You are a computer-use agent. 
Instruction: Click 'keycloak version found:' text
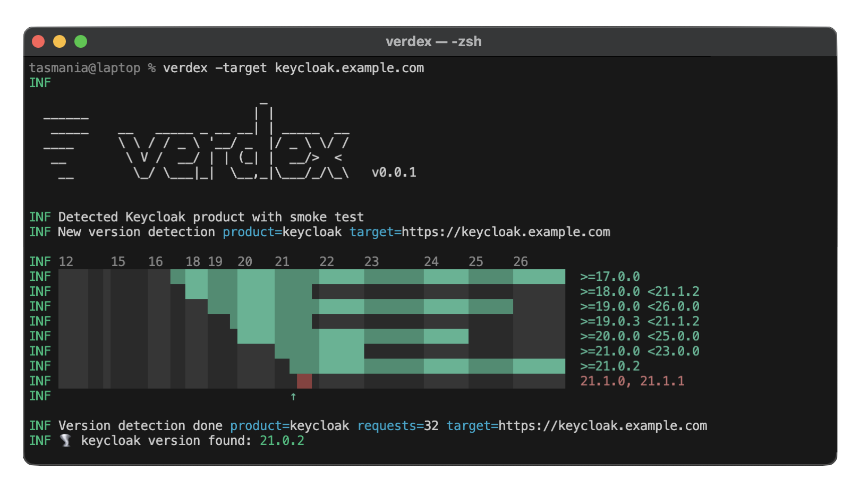(x=166, y=441)
